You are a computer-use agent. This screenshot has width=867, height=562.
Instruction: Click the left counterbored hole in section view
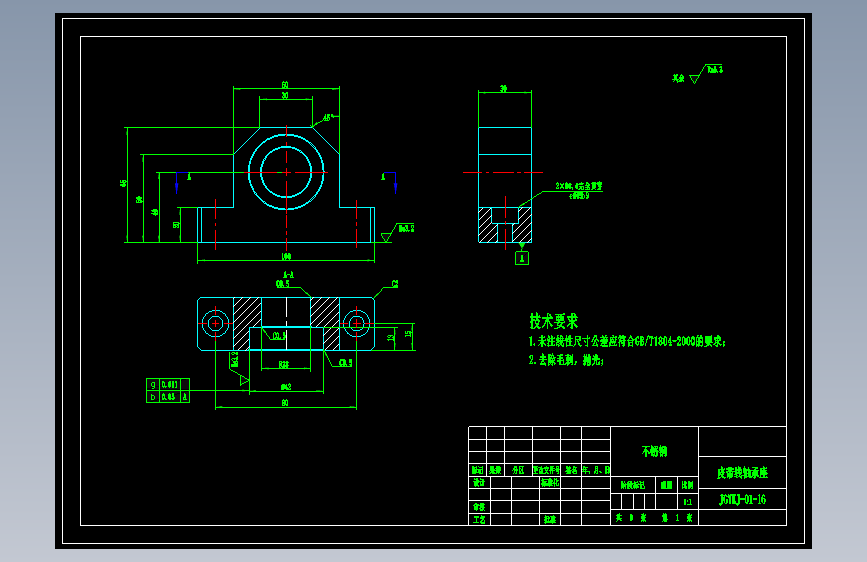click(216, 323)
